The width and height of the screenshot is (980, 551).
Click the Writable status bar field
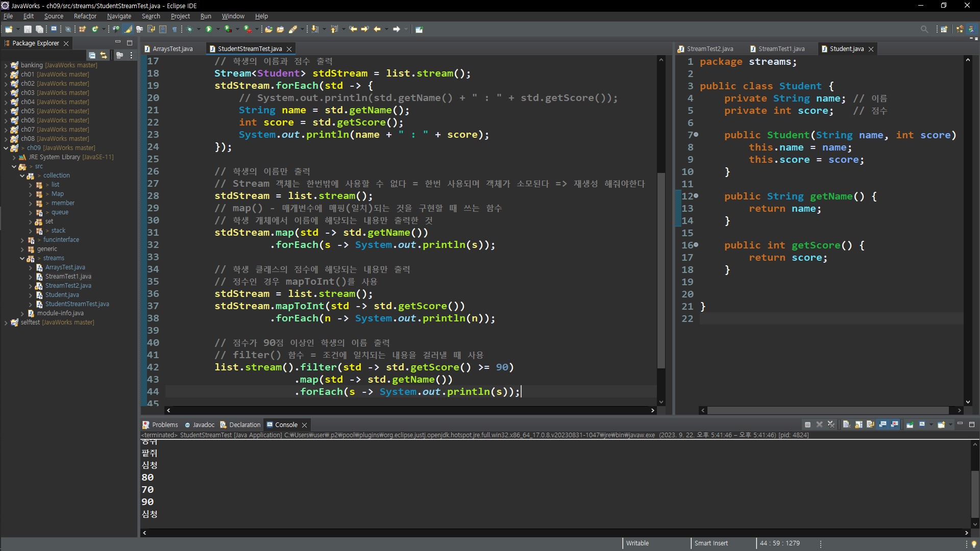[x=638, y=543]
